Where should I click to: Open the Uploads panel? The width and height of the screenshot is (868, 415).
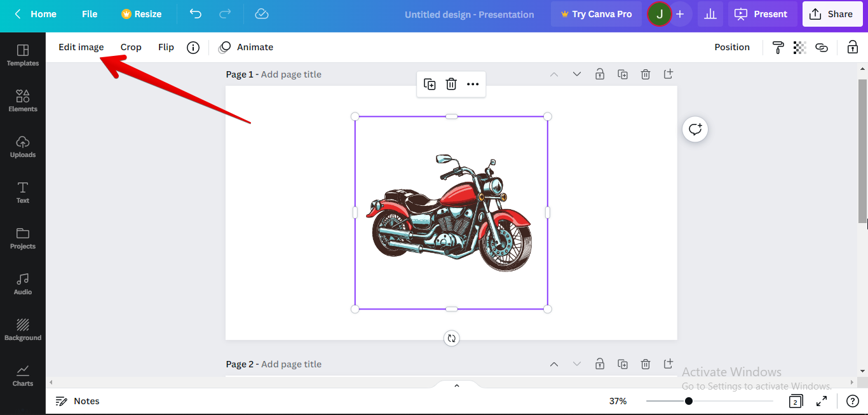point(22,147)
